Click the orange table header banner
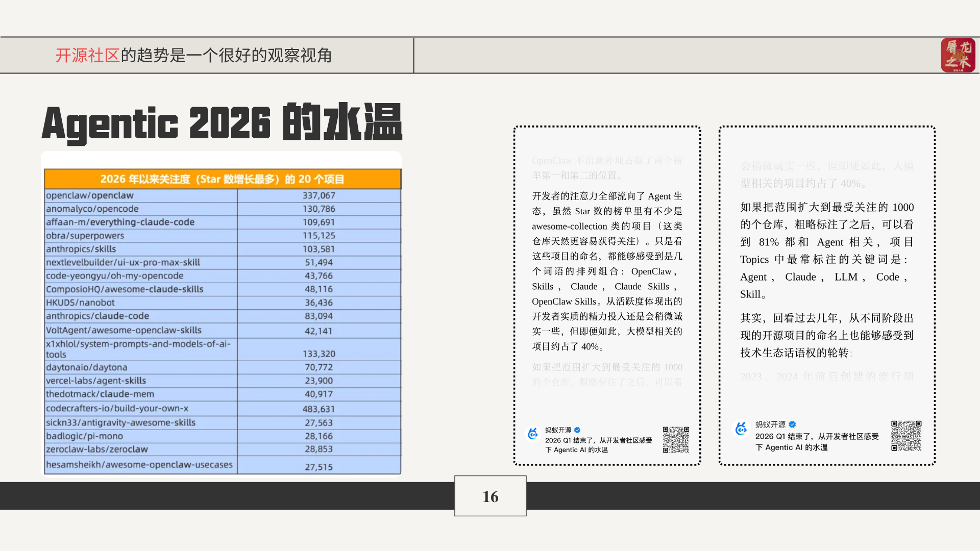Image resolution: width=980 pixels, height=551 pixels. 222,179
